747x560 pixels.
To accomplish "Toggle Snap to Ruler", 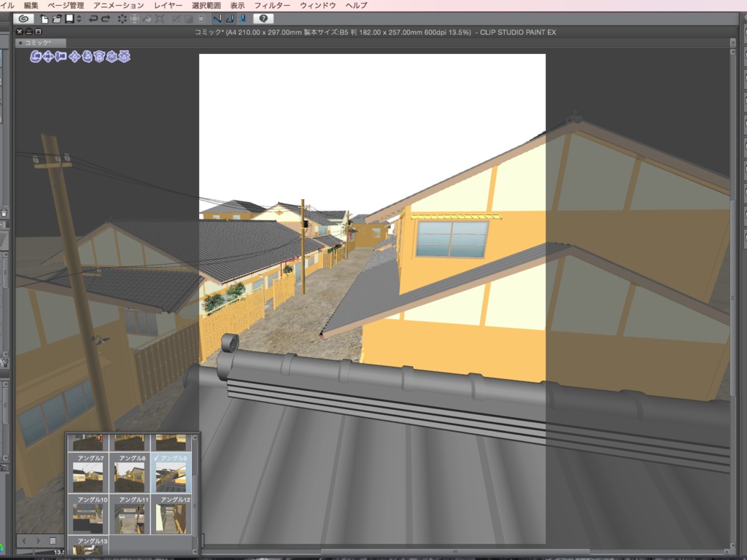I will (217, 19).
